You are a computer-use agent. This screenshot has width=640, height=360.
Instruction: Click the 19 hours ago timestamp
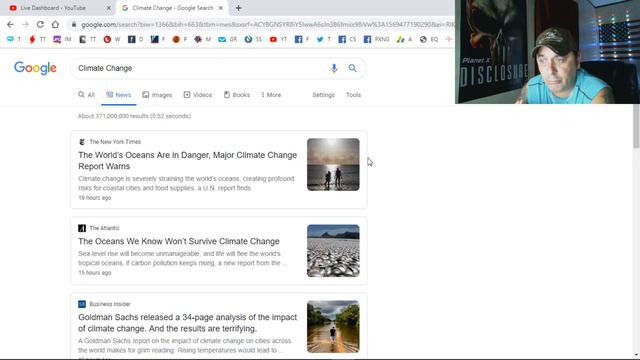[95, 198]
